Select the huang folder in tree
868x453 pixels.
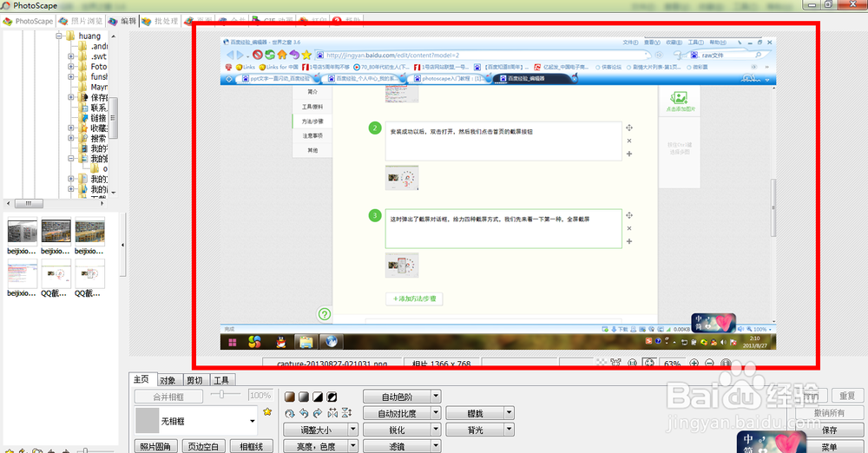89,36
